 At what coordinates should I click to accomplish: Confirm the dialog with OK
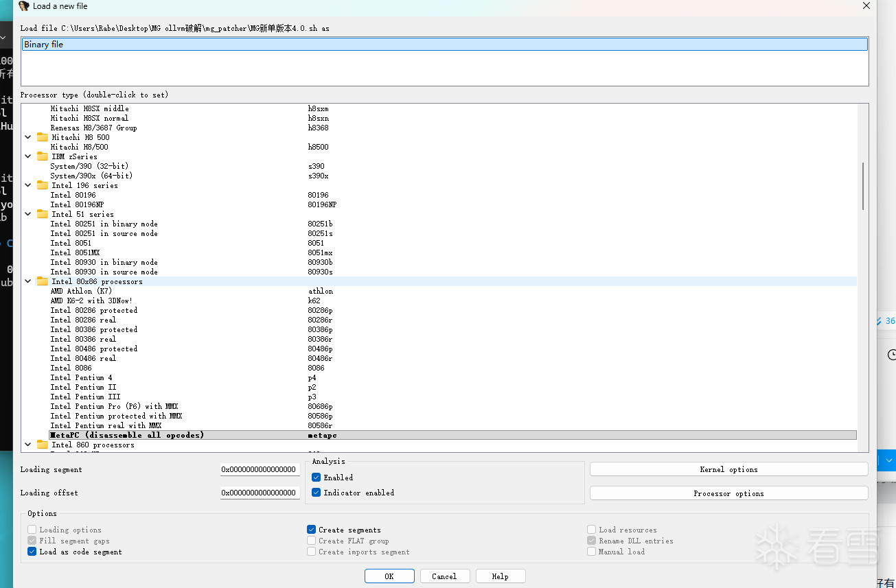[389, 576]
